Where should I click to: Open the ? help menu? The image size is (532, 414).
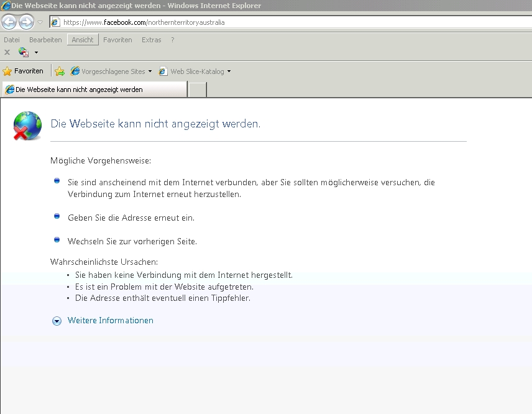coord(173,40)
